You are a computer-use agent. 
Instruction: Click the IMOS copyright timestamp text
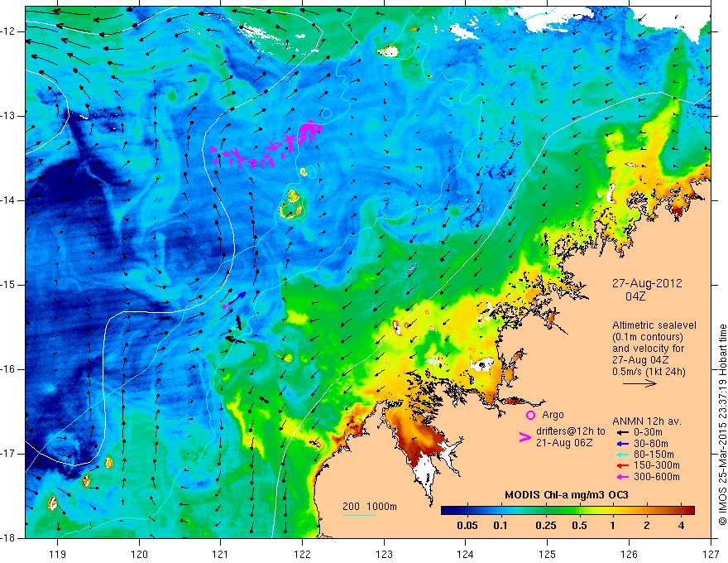click(x=722, y=425)
